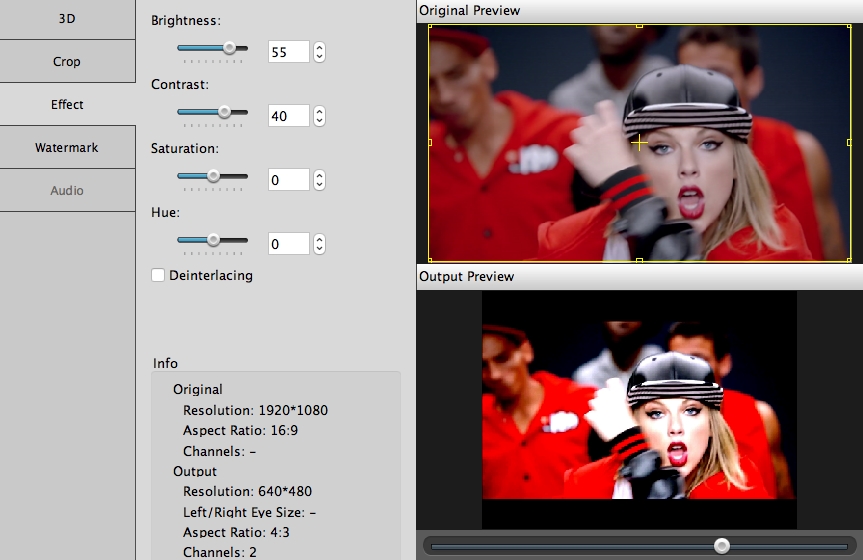Increase Brightness with stepper up arrow
The width and height of the screenshot is (863, 560).
click(319, 47)
